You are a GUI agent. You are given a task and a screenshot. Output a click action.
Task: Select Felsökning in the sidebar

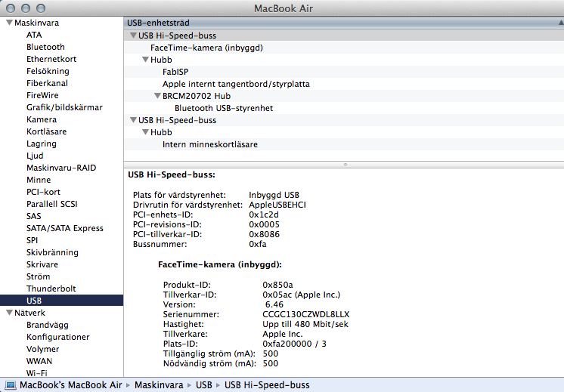click(x=48, y=71)
